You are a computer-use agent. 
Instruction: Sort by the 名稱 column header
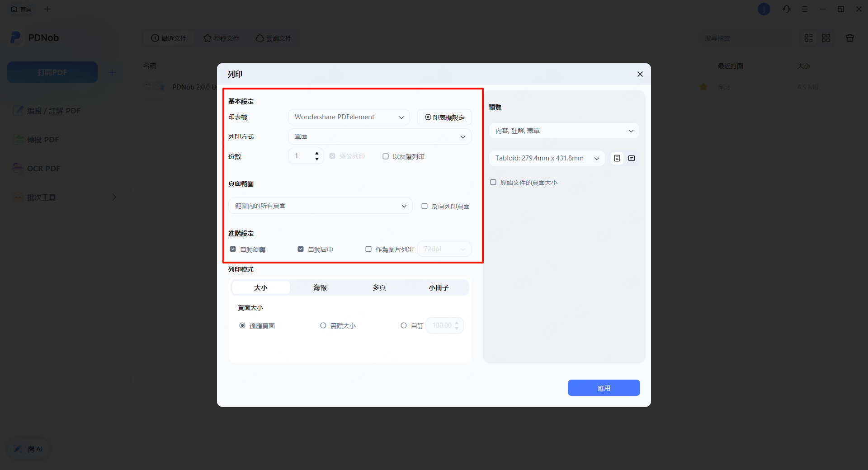click(x=150, y=66)
